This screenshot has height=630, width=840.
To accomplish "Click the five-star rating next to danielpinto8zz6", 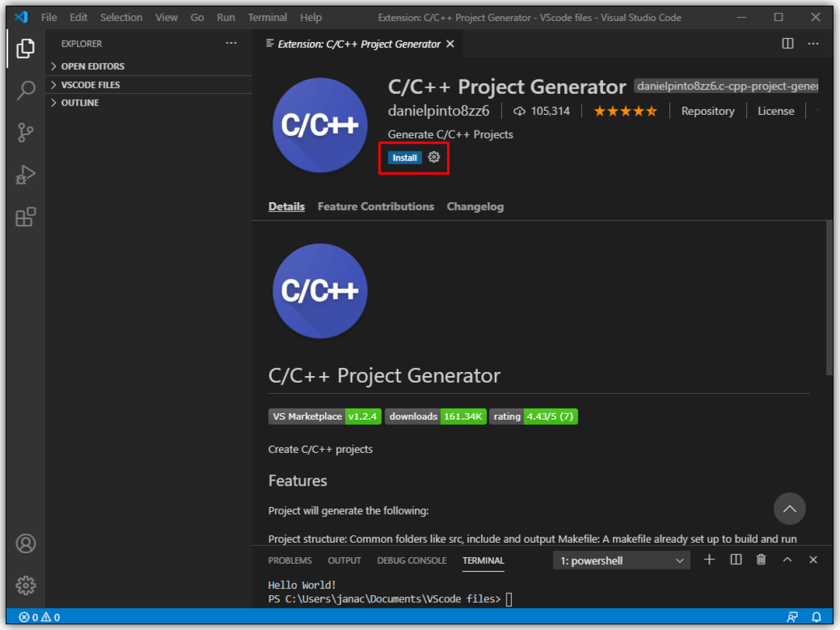I will pyautogui.click(x=625, y=111).
